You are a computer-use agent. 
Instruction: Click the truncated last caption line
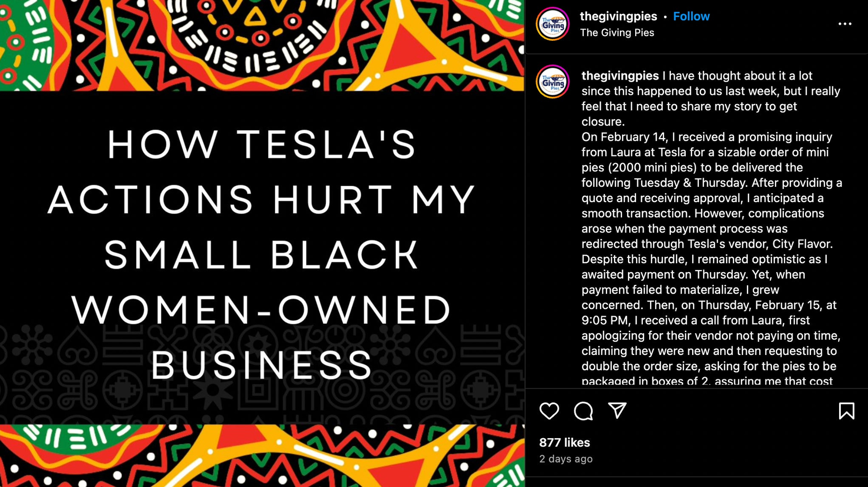click(707, 381)
